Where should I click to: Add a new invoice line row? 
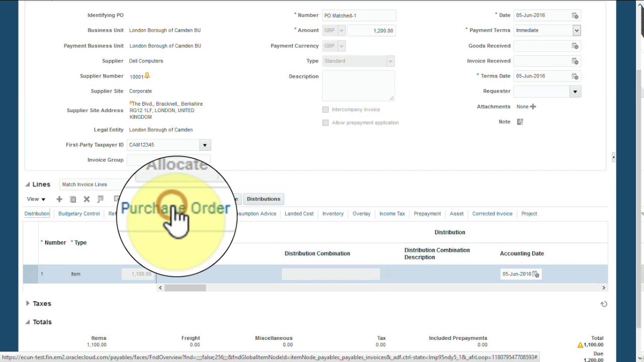(59, 199)
